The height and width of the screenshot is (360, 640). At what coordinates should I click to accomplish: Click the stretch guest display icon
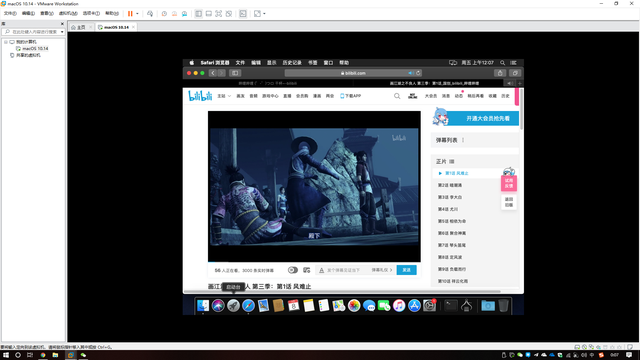(x=257, y=13)
